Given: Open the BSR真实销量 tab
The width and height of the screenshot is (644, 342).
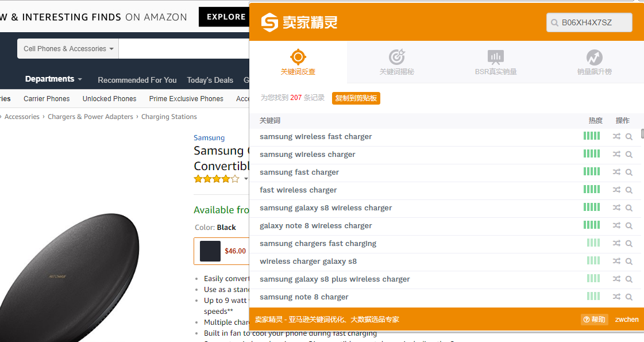Looking at the screenshot, I should [495, 63].
